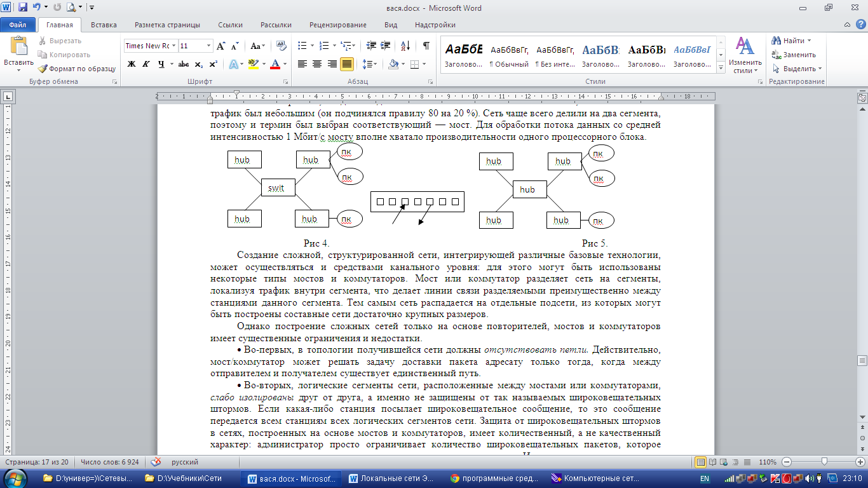Screen dimensions: 868x488
Task: Open the font size dropdown showing 11
Action: point(208,46)
